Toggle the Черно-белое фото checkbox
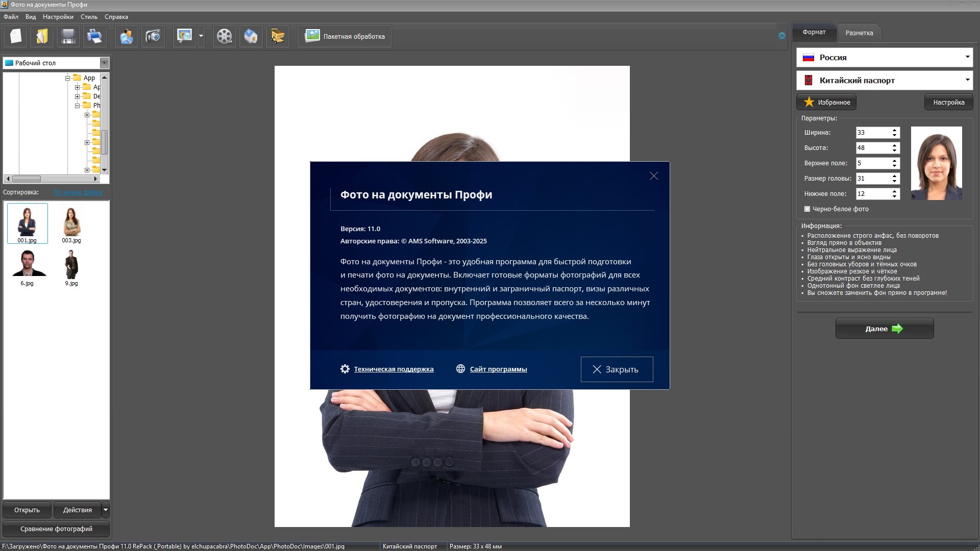 (807, 209)
